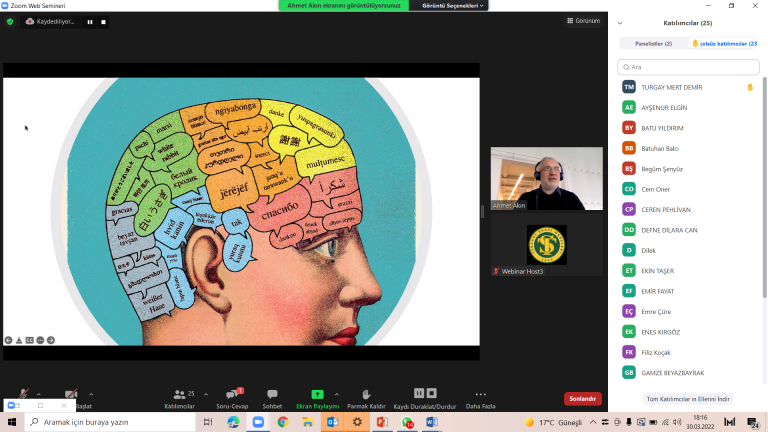
Task: Open the notification center icon
Action: coord(753,422)
